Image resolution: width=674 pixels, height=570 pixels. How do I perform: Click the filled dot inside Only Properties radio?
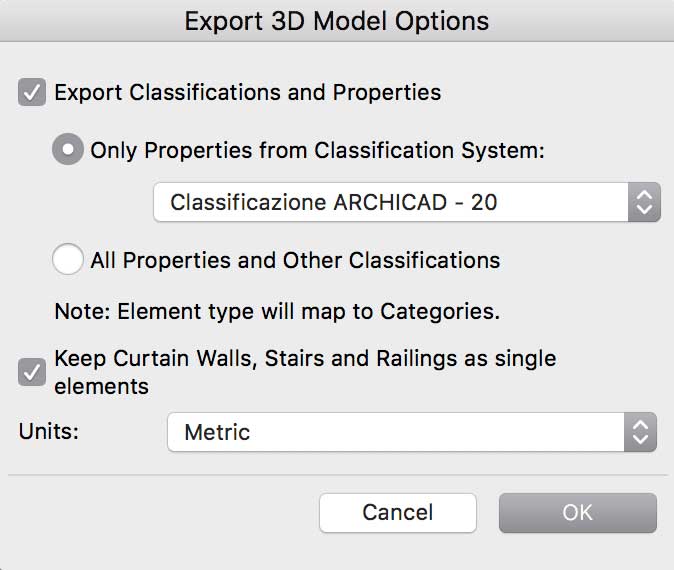pos(68,151)
